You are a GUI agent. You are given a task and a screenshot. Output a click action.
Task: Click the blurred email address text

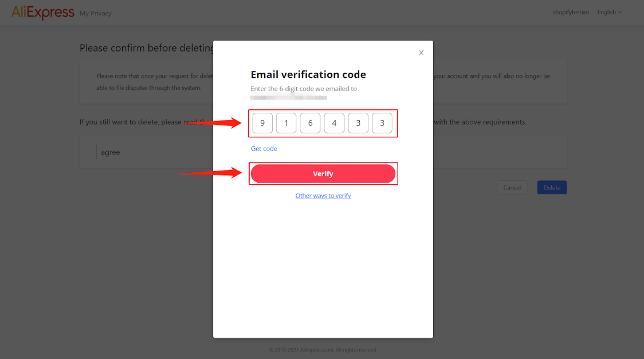[289, 98]
